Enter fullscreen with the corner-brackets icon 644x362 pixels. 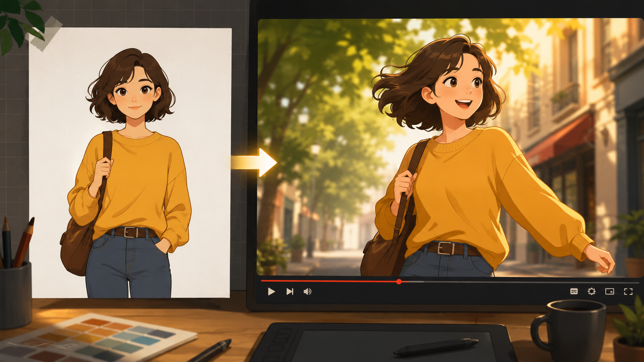[x=628, y=291]
